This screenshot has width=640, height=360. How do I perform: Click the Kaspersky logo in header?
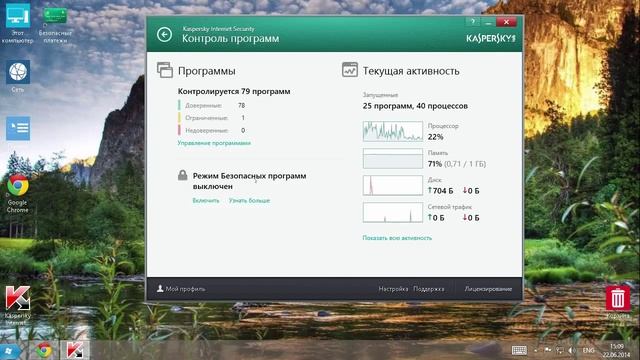491,38
